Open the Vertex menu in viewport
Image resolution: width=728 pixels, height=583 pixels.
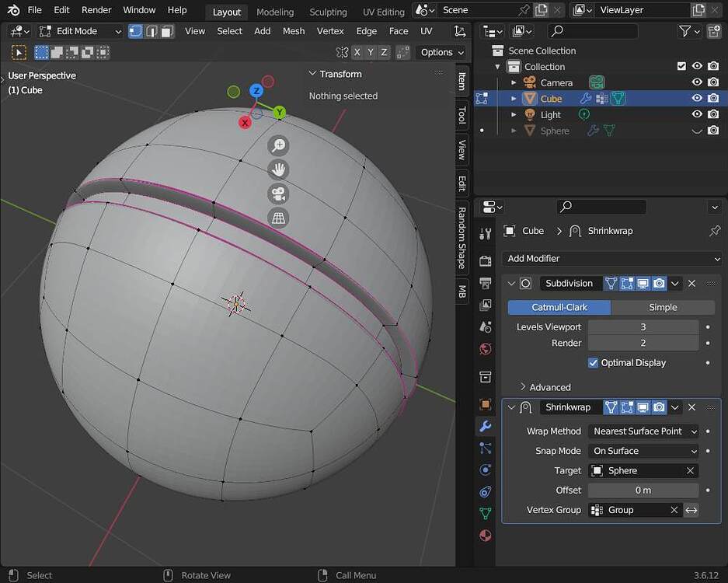point(330,31)
